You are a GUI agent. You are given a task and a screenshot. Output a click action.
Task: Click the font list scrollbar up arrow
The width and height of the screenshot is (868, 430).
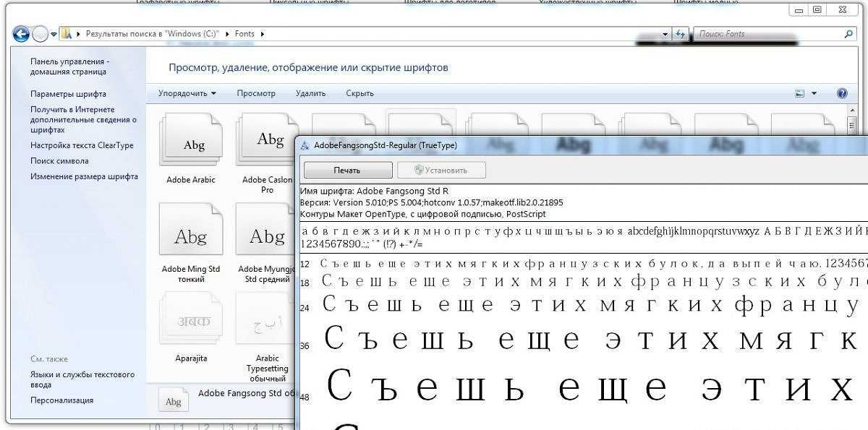(851, 112)
